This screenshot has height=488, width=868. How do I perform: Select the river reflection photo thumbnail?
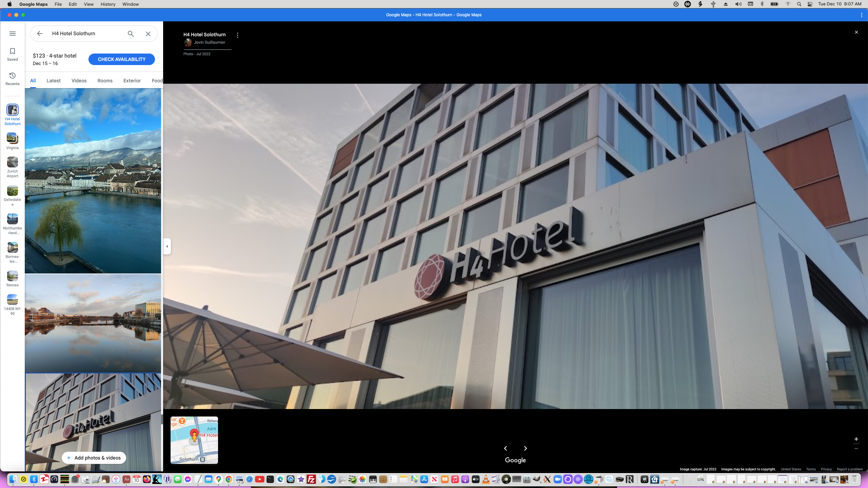pos(93,323)
